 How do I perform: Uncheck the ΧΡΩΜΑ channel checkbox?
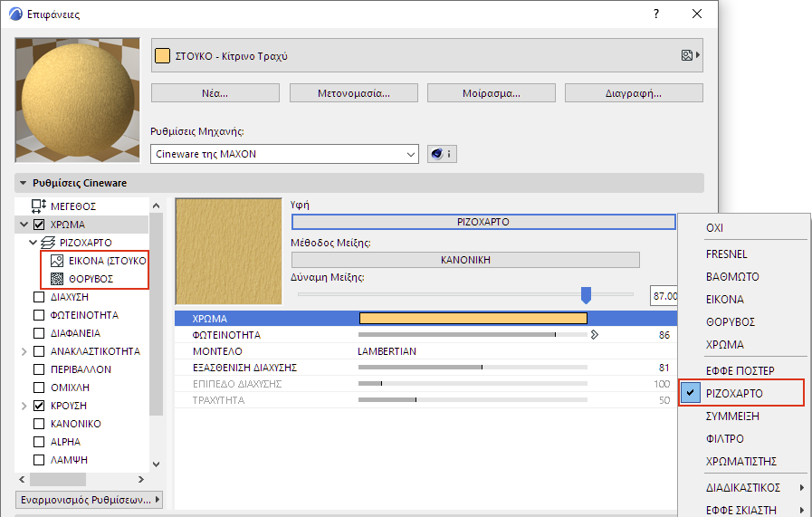click(x=39, y=225)
